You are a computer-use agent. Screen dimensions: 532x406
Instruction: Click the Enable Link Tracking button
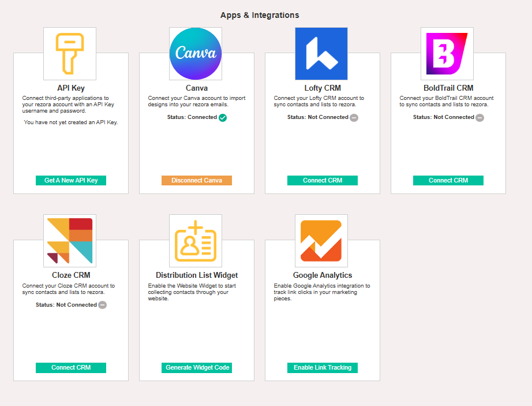tap(323, 368)
